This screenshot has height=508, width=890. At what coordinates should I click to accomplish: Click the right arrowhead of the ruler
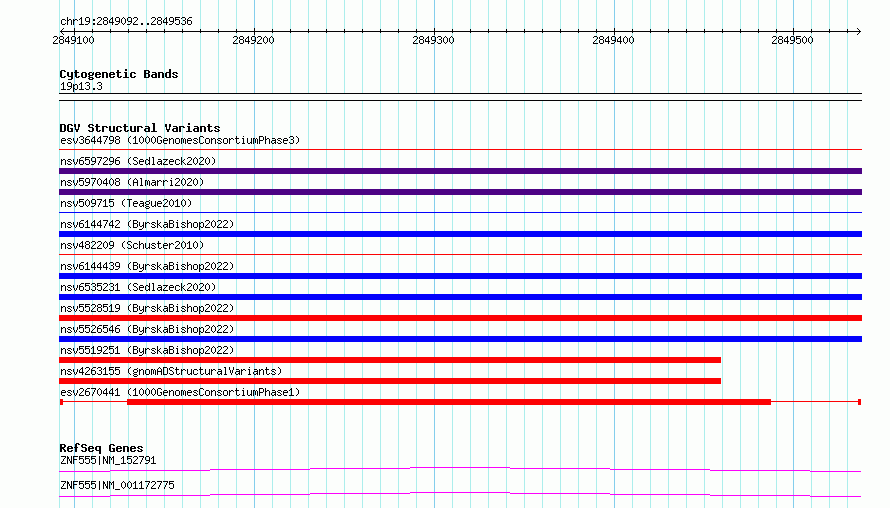[x=859, y=31]
